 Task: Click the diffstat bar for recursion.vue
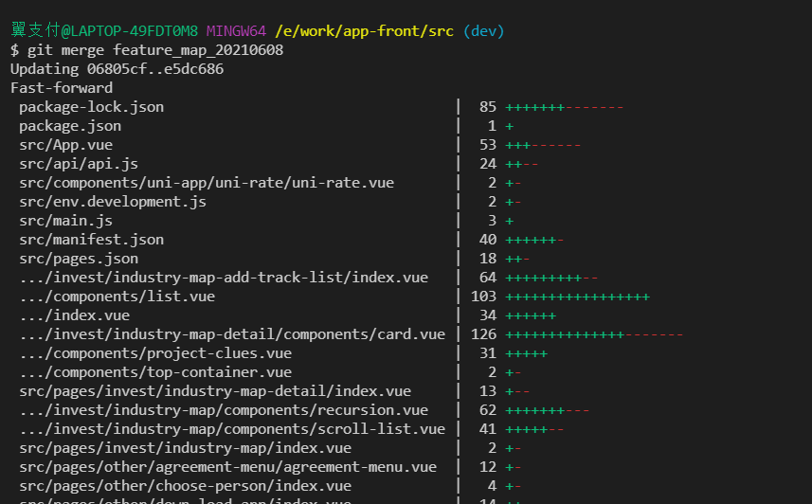[548, 411]
